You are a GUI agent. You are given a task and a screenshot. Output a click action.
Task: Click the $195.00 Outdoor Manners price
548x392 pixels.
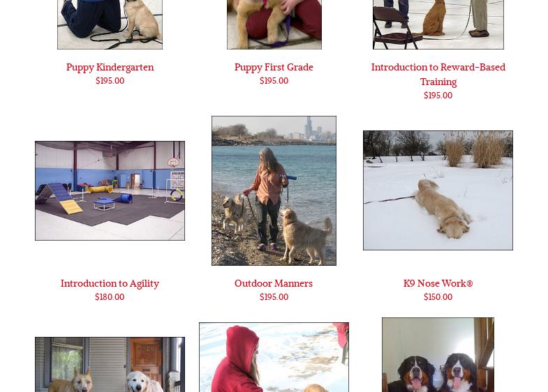click(x=274, y=297)
